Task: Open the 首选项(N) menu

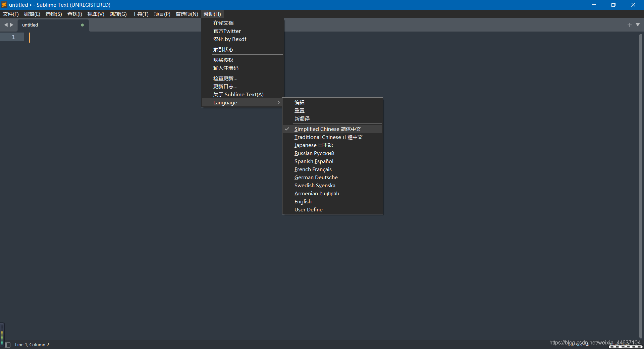Action: [x=187, y=14]
